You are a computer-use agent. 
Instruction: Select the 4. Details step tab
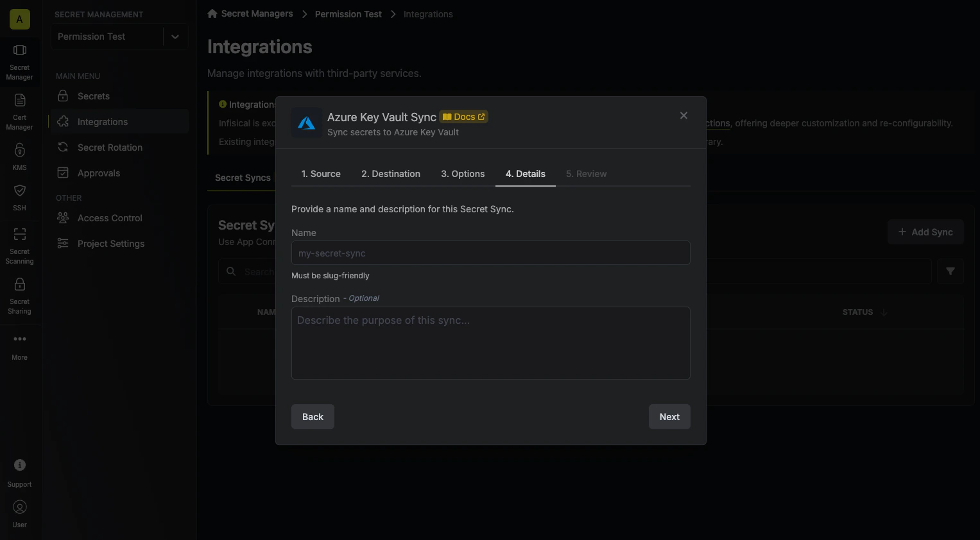point(526,174)
